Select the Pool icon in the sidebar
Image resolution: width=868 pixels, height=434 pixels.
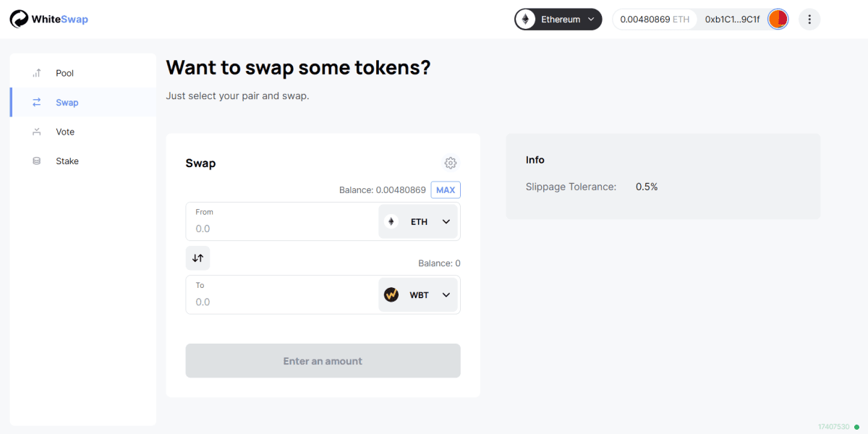(x=36, y=72)
